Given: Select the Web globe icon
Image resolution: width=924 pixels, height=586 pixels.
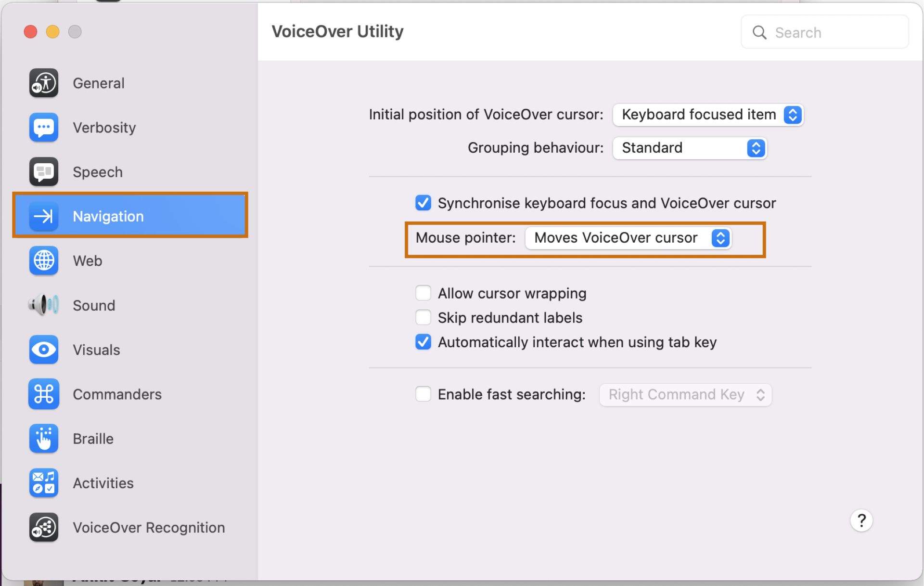Looking at the screenshot, I should click(x=43, y=260).
